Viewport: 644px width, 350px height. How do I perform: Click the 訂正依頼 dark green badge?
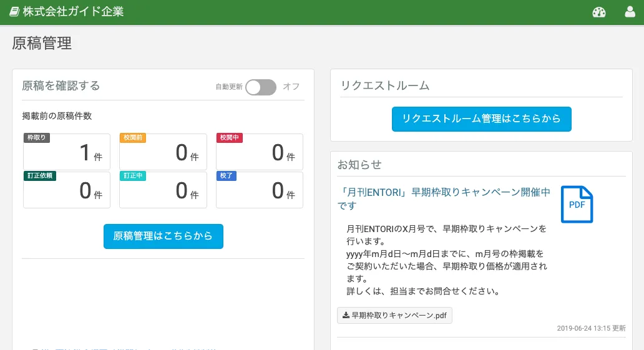point(40,176)
